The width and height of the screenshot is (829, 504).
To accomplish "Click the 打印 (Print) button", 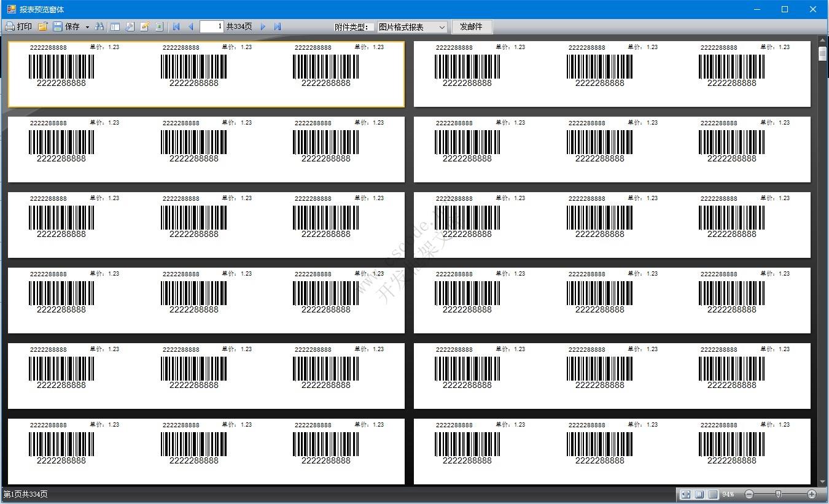I will 18,27.
